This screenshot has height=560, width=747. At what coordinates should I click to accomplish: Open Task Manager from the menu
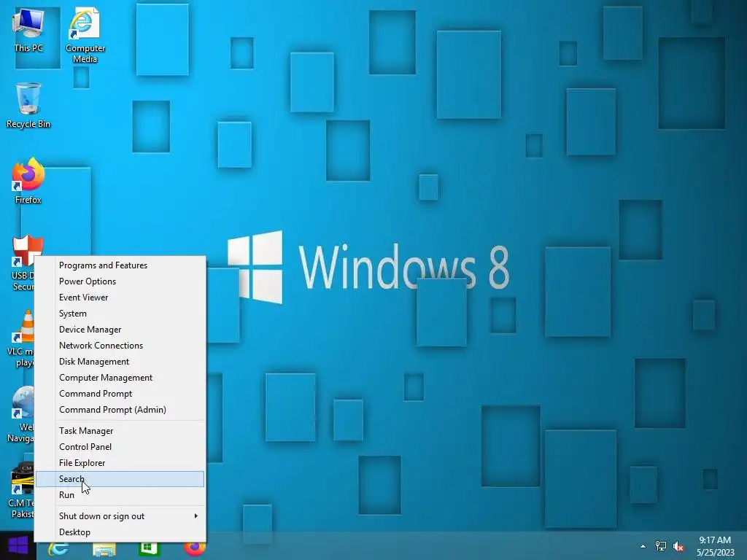click(x=120, y=431)
